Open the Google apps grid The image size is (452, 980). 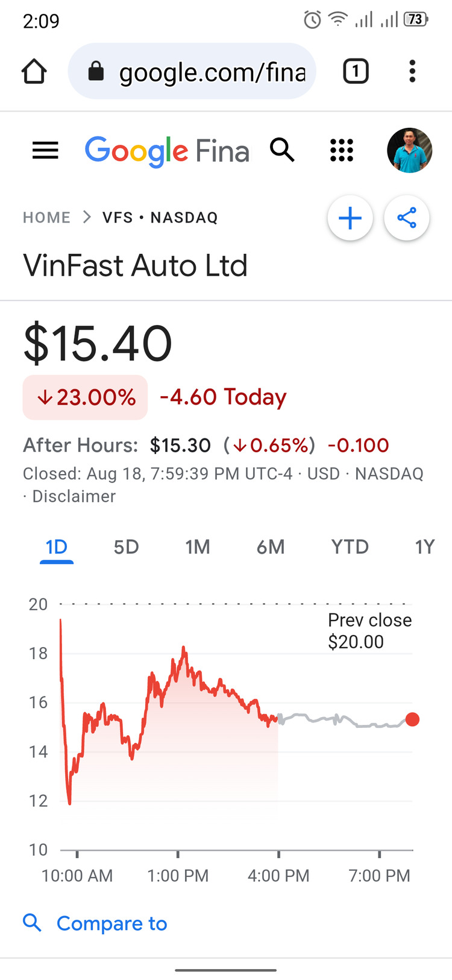(342, 150)
